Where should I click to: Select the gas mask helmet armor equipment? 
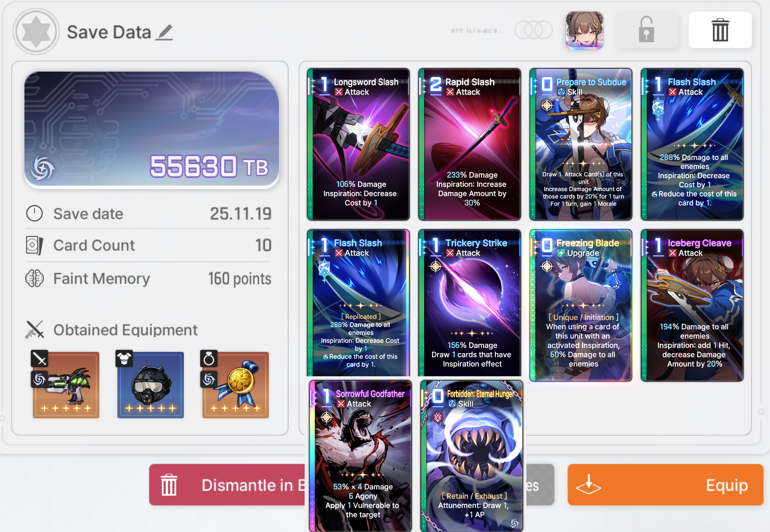[151, 385]
